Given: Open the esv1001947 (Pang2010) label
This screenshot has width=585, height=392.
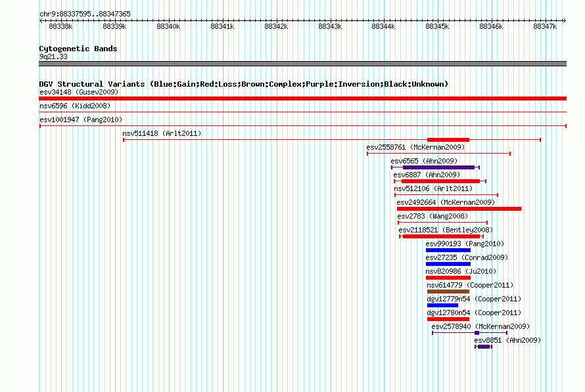Looking at the screenshot, I should click(x=81, y=120).
